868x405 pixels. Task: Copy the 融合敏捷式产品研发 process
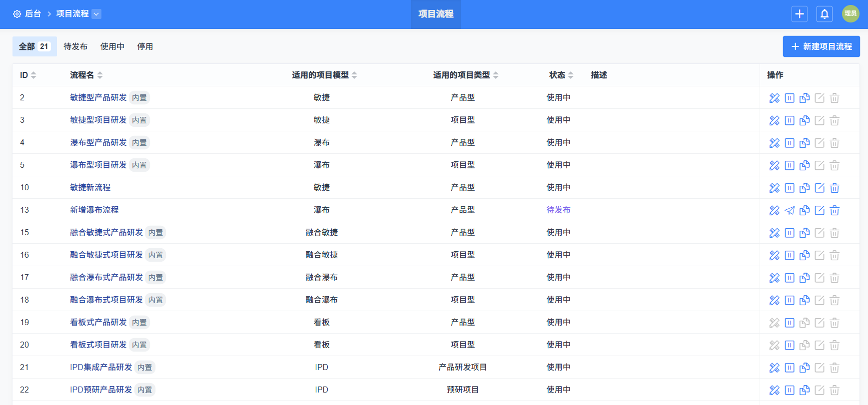coord(804,233)
